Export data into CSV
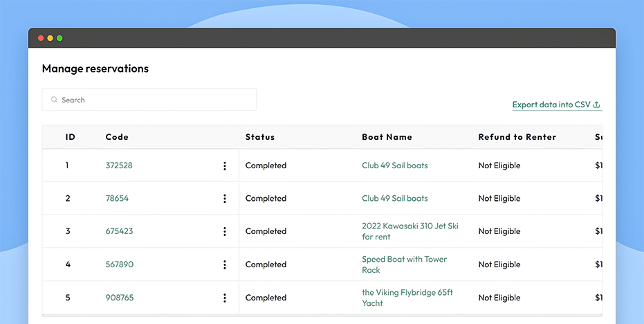The width and height of the screenshot is (644, 324). click(x=557, y=105)
